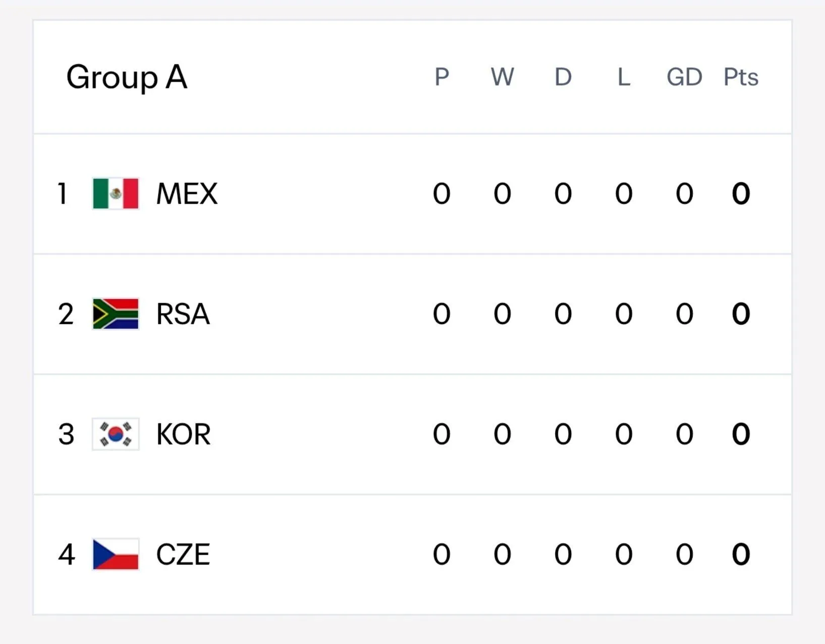Click rank number 1 in MEX row
Viewport: 825px width, 644px height.
(63, 194)
